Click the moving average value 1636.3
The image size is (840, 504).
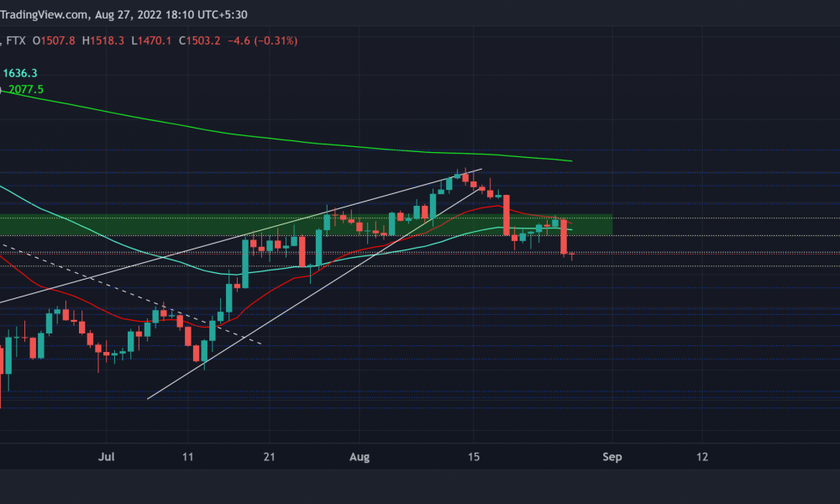click(20, 73)
